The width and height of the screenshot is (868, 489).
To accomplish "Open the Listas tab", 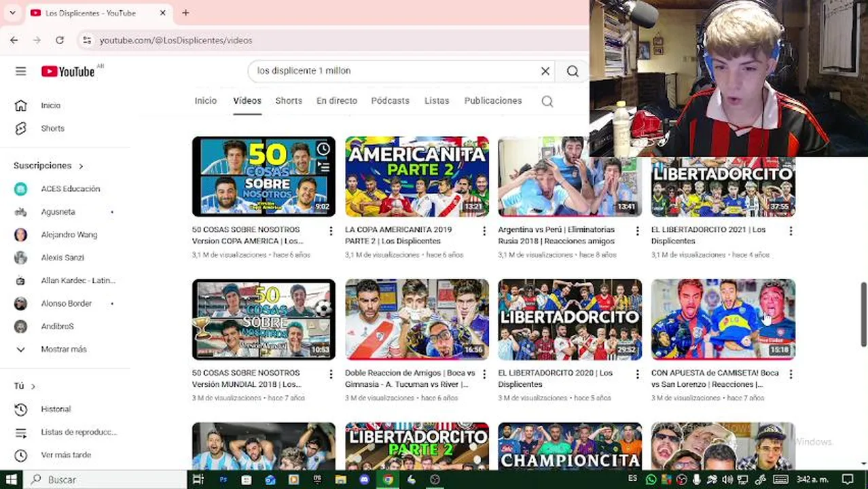I will (x=437, y=101).
